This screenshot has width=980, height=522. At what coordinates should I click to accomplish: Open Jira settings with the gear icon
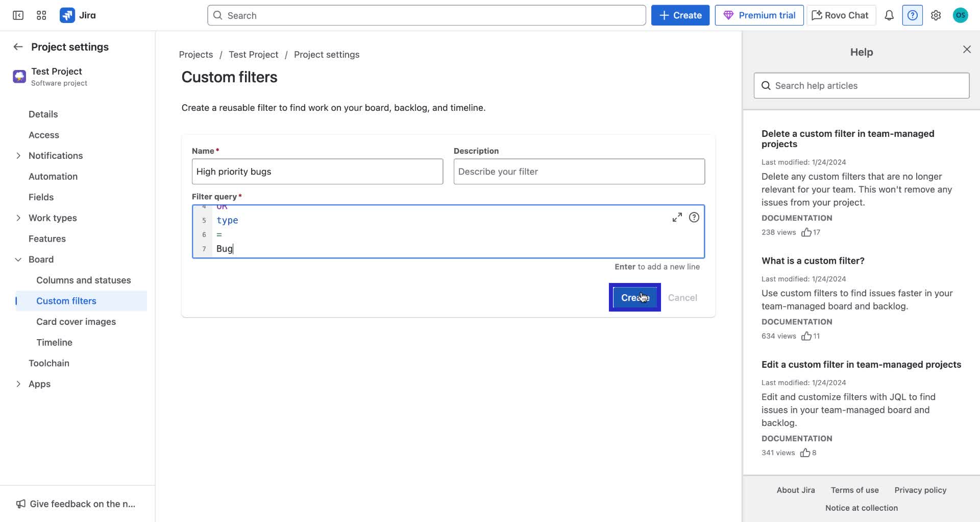936,15
